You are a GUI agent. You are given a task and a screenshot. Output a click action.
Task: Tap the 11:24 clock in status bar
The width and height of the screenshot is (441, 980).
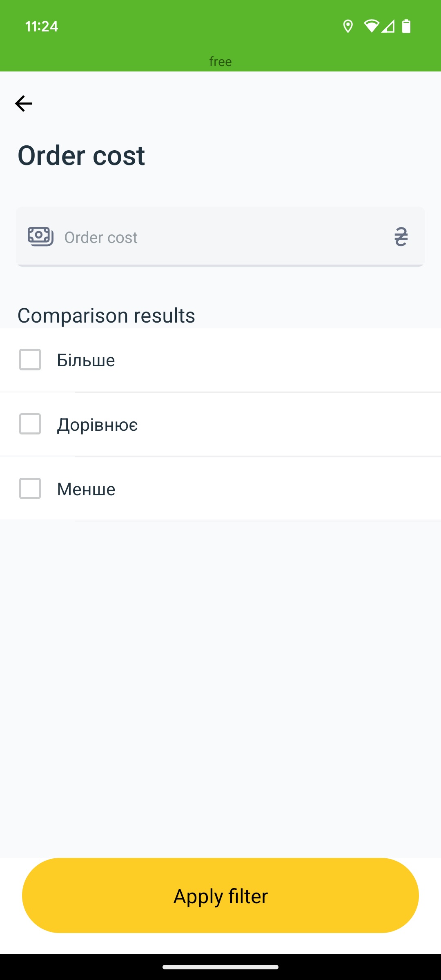(x=42, y=27)
